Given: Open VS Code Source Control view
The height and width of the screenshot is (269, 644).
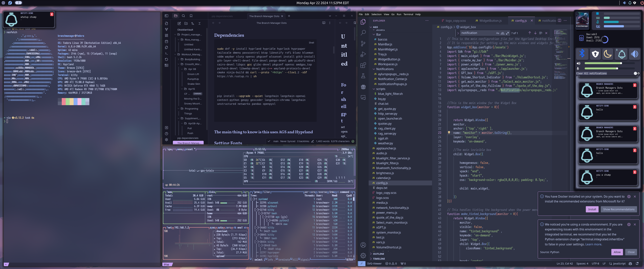Looking at the screenshot, I should (363, 43).
